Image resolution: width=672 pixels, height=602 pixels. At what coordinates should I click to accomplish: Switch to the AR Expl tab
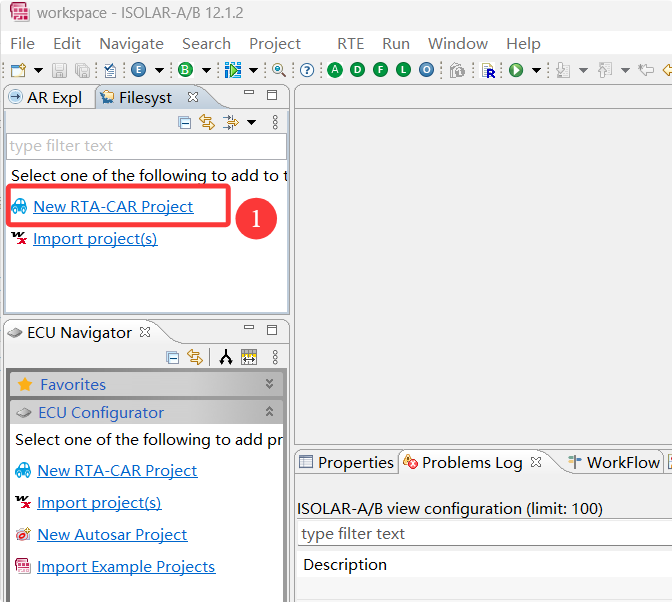click(47, 97)
